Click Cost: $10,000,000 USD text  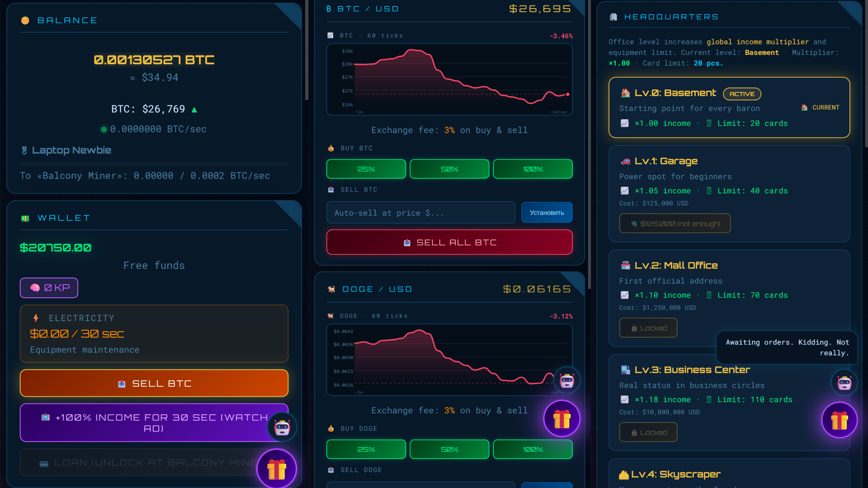pyautogui.click(x=659, y=412)
